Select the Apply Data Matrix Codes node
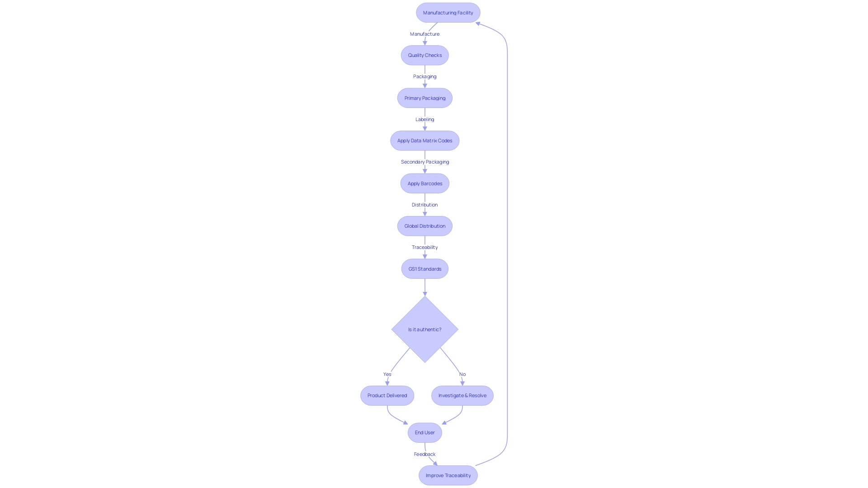Screen dimensions: 868x488 425,140
